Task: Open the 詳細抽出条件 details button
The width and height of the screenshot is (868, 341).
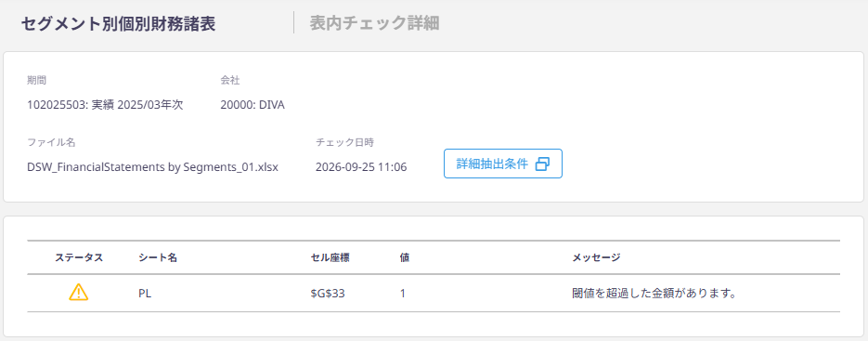Action: pyautogui.click(x=502, y=164)
